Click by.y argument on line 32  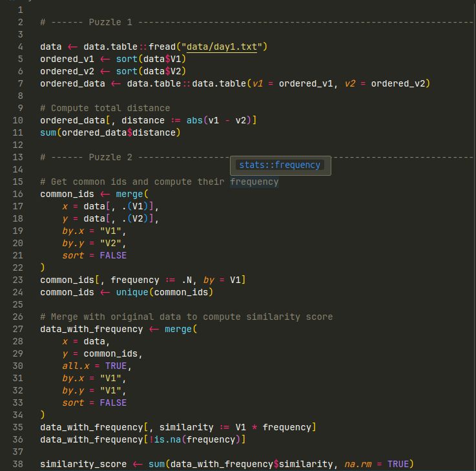[73, 390]
